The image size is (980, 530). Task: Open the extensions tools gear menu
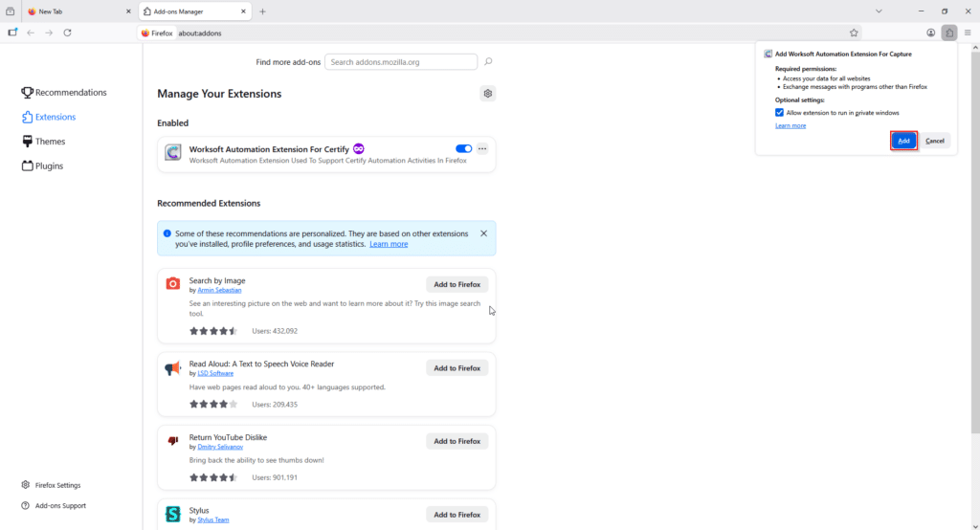(x=487, y=94)
